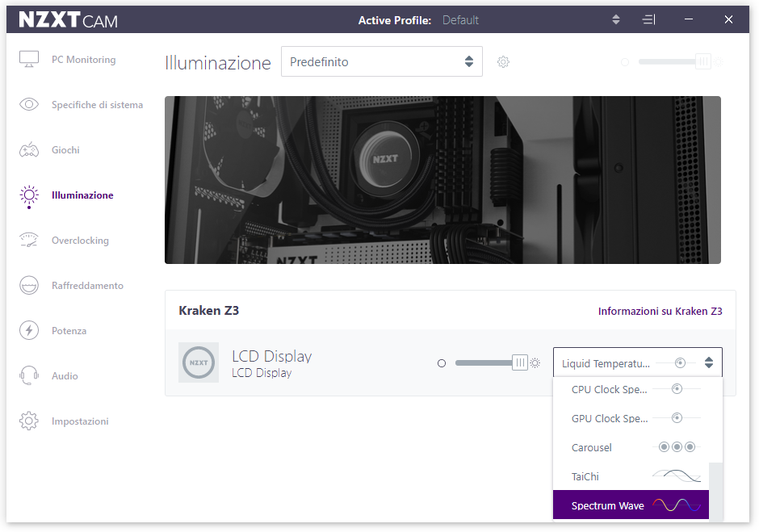The height and width of the screenshot is (532, 759).
Task: Click the Potenza sidebar label
Action: pos(69,331)
